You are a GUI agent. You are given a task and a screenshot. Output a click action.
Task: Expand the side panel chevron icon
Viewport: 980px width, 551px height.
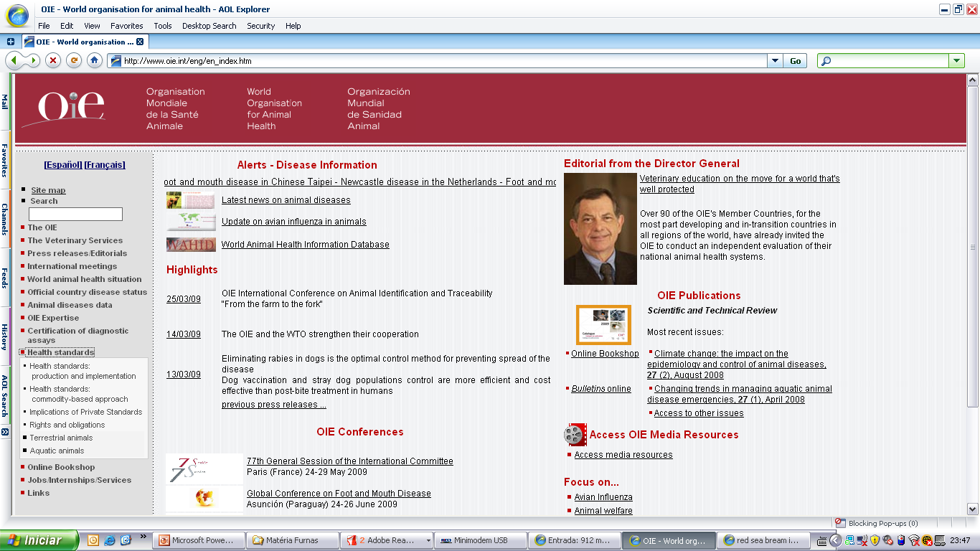tap(5, 432)
